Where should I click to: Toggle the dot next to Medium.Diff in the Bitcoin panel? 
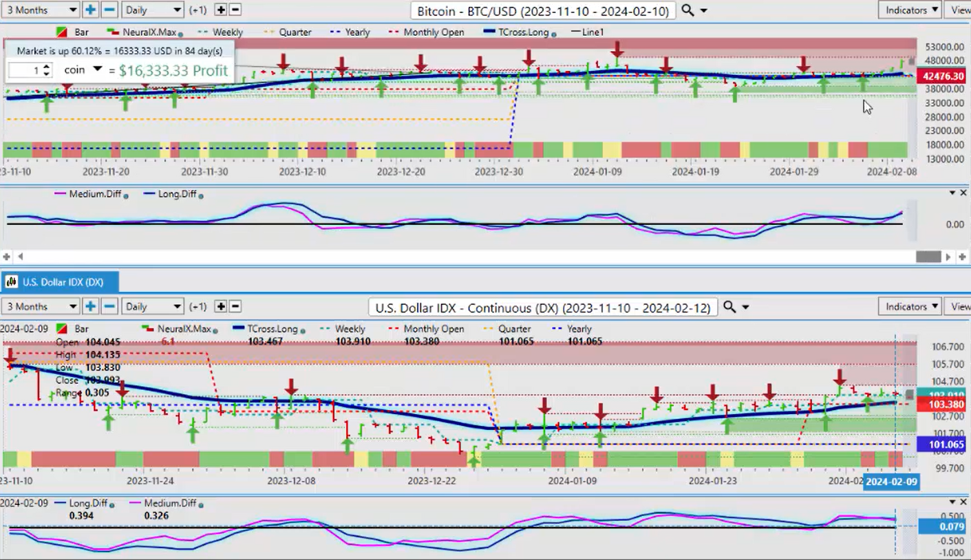point(126,195)
